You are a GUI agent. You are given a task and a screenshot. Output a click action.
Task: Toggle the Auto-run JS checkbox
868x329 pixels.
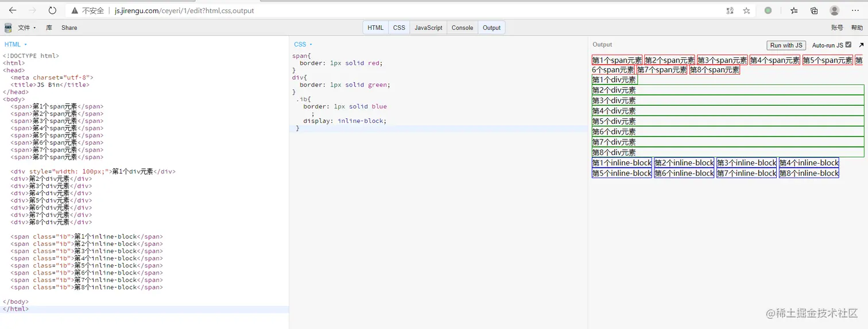coord(848,45)
